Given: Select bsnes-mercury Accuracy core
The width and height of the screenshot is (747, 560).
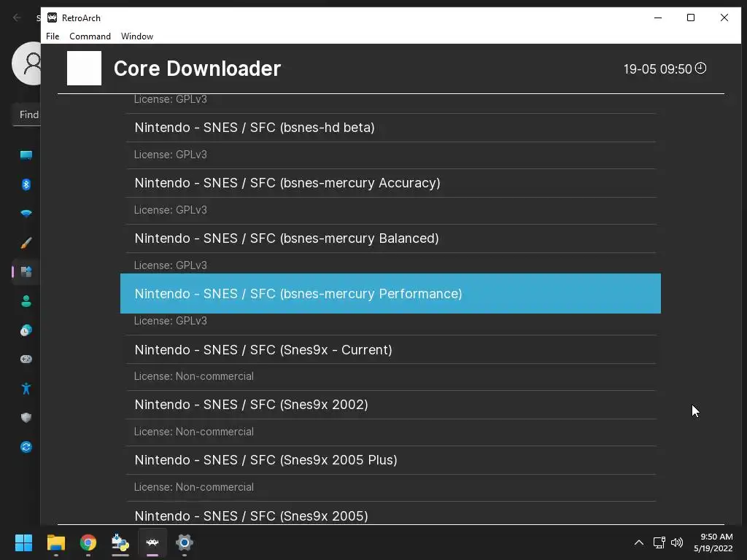Looking at the screenshot, I should pyautogui.click(x=391, y=183).
